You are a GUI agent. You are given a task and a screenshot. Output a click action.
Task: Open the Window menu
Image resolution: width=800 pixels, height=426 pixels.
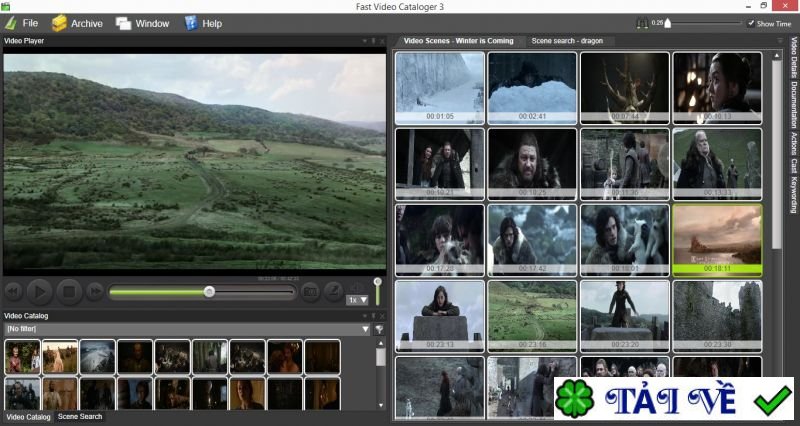(x=142, y=22)
